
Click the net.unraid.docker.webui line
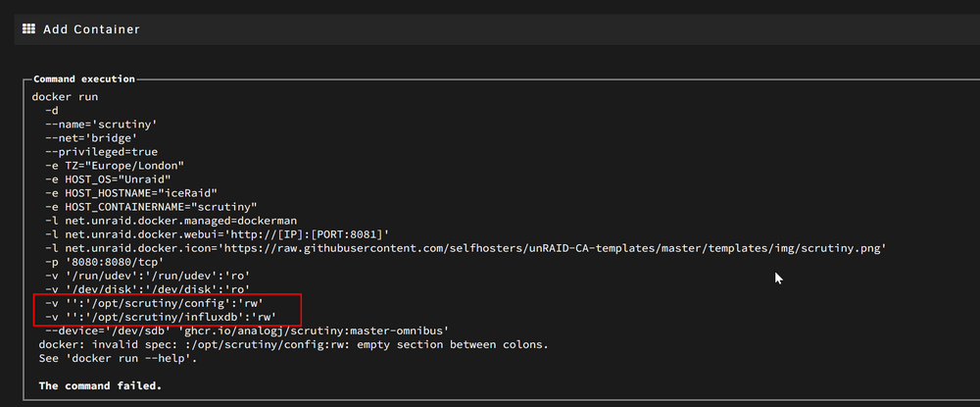(x=218, y=234)
